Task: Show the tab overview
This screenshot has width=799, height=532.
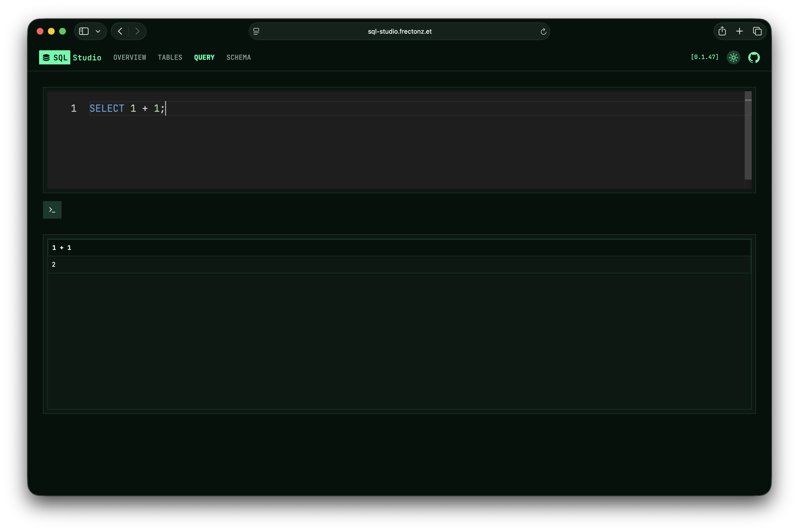Action: click(757, 31)
